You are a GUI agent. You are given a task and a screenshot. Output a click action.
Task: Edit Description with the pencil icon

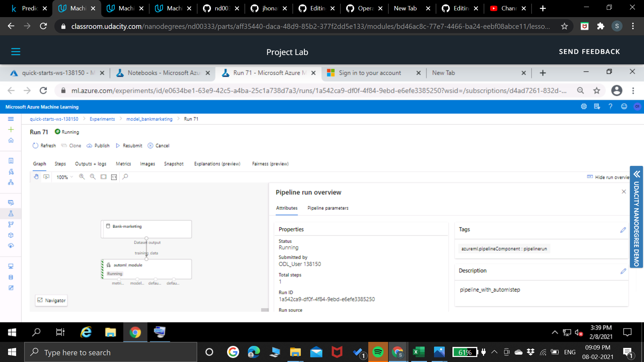coord(623,271)
